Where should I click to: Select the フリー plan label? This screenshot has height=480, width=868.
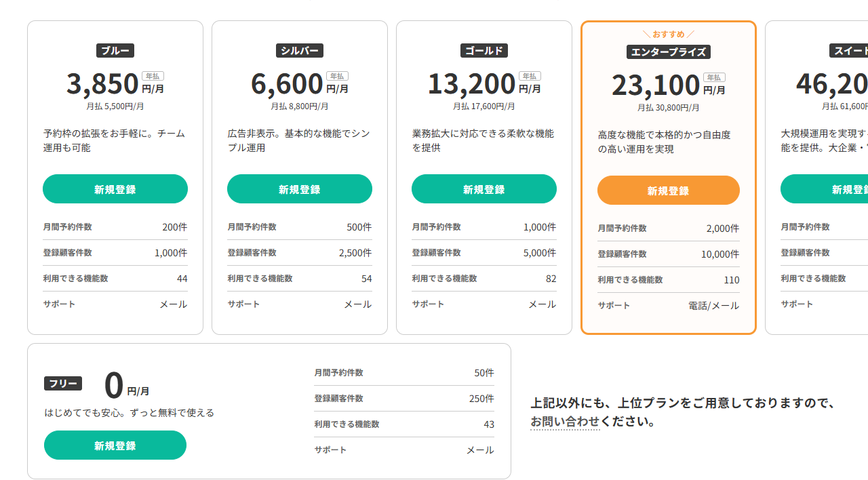pyautogui.click(x=63, y=384)
